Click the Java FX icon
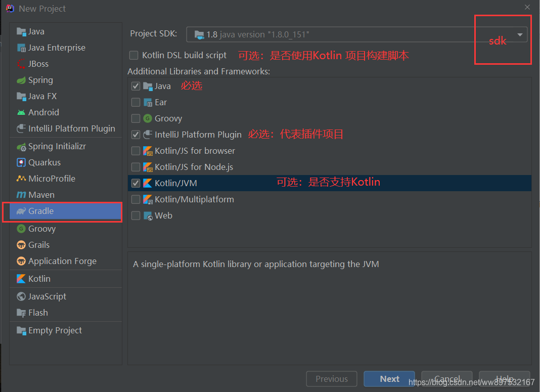Screen dimensions: 540x392 [21, 97]
